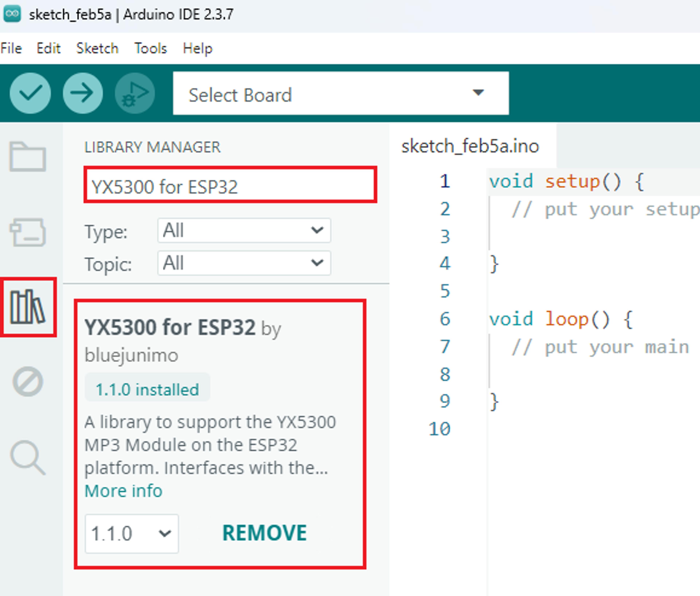This screenshot has height=596, width=700.
Task: Click the '// put your main' comment line
Action: [x=600, y=347]
